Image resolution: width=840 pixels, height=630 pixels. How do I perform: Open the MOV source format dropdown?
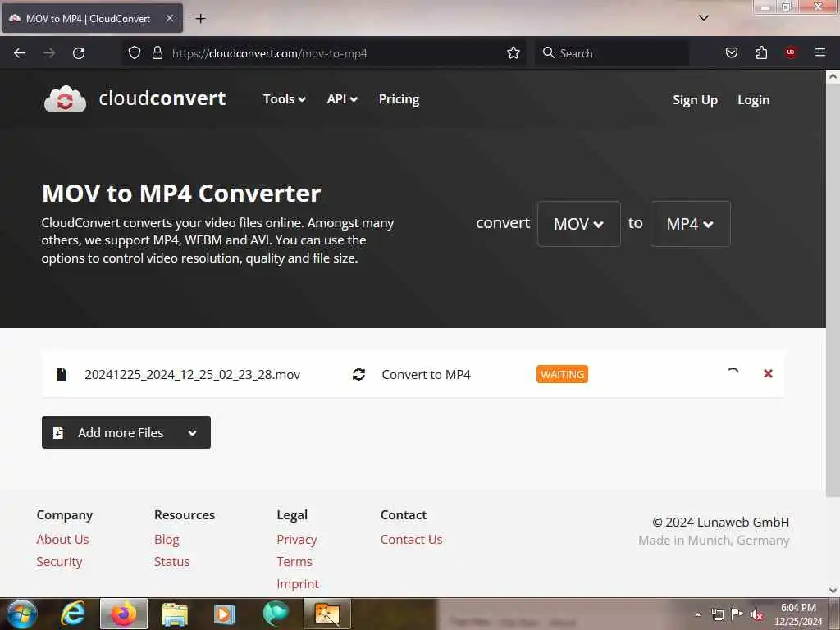pyautogui.click(x=579, y=224)
